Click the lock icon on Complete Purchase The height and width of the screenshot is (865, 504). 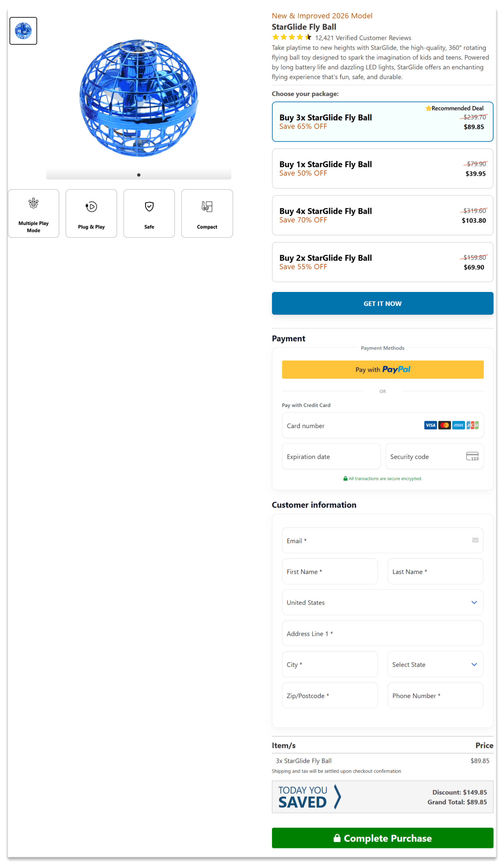click(x=337, y=838)
